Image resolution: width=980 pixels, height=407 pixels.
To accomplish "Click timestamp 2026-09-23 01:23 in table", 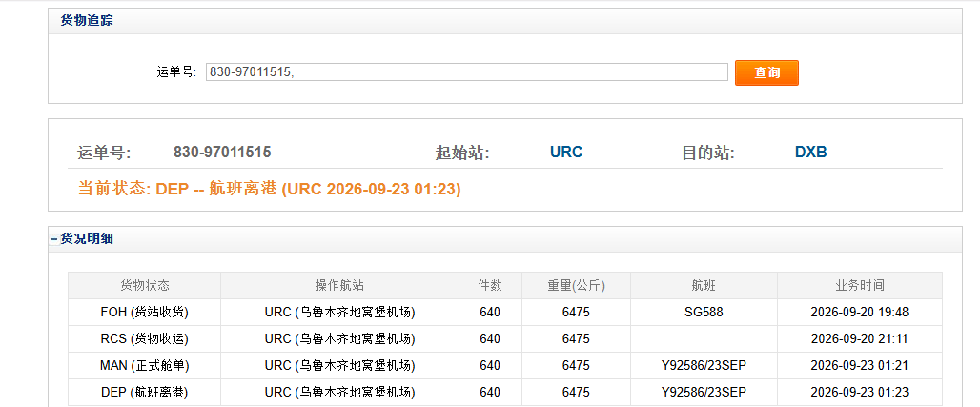I will 859,393.
